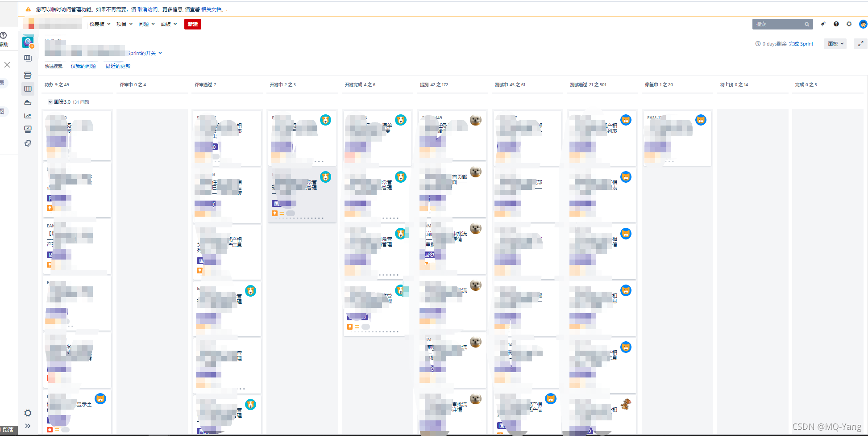Open the EAM card in the 修复中 column
This screenshot has height=436, width=868.
coord(677,138)
